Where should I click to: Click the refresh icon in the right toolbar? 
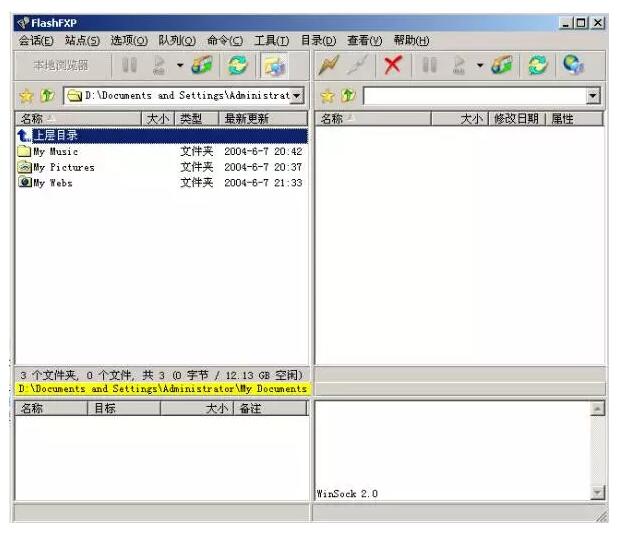[x=538, y=66]
